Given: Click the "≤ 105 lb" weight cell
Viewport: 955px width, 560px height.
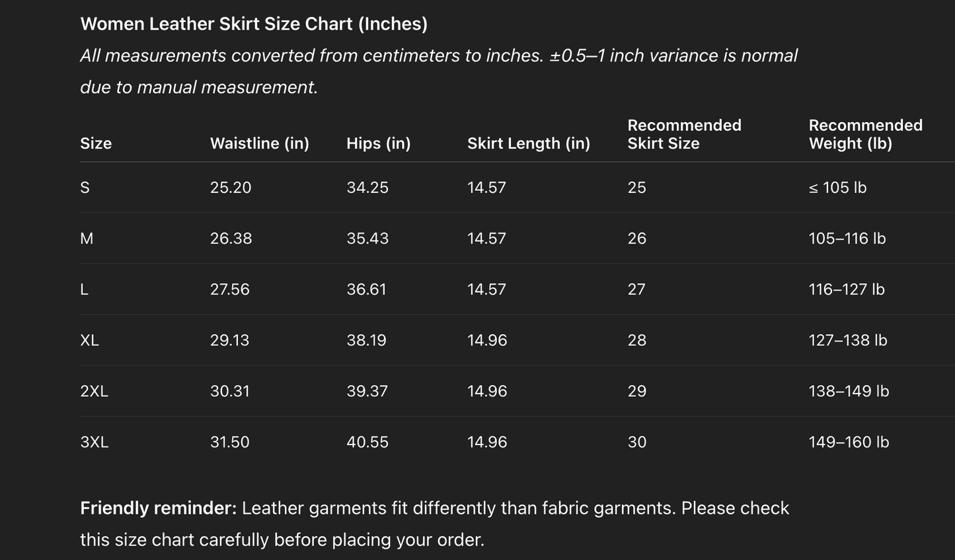Looking at the screenshot, I should click(x=837, y=188).
